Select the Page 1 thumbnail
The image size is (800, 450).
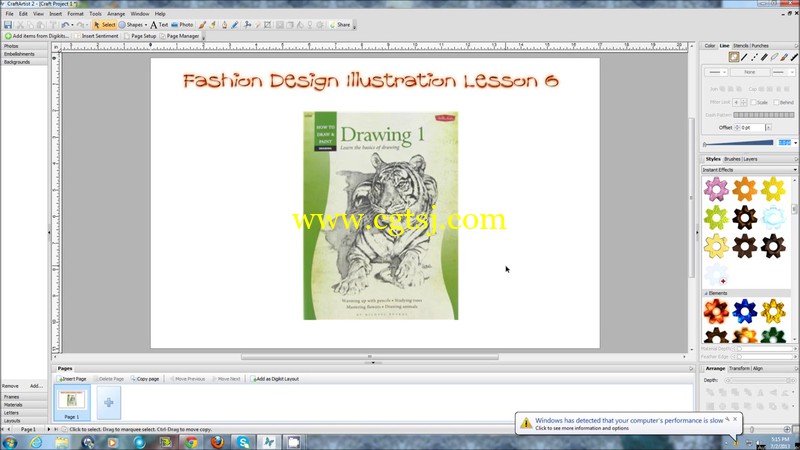(x=71, y=403)
